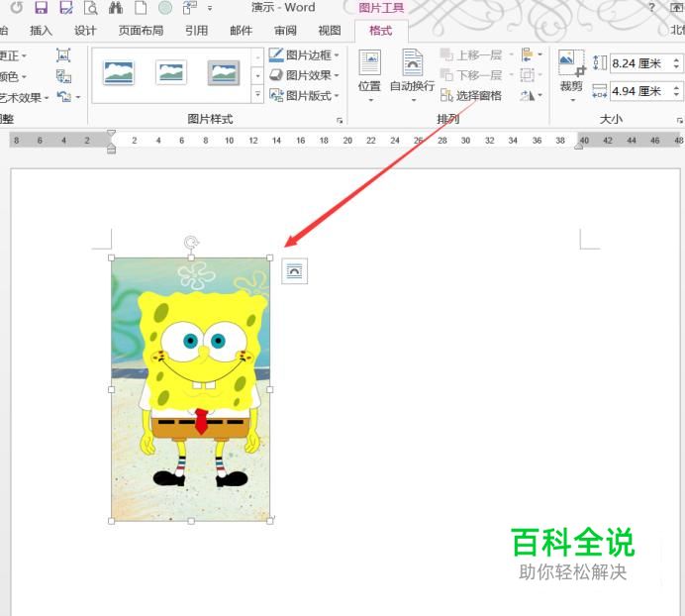Screen dimensions: 685x616
Task: Open the 图片样式 group dialog launcher
Action: 340,121
